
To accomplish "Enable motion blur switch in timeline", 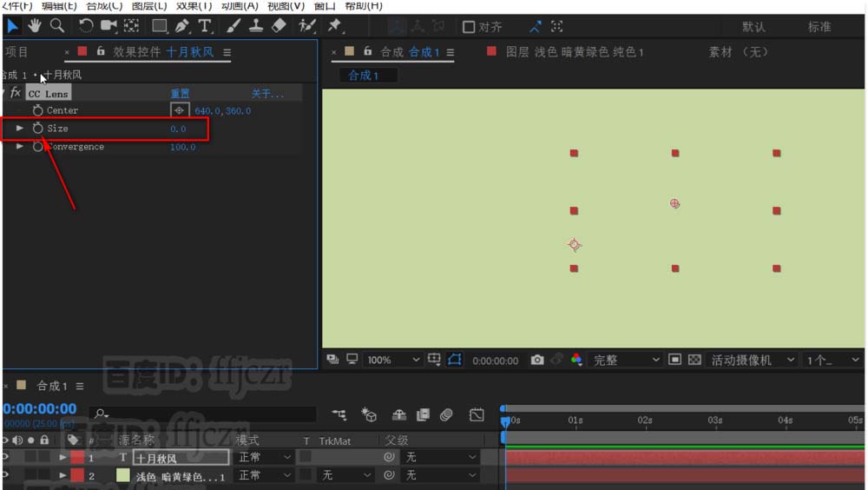I will [446, 414].
